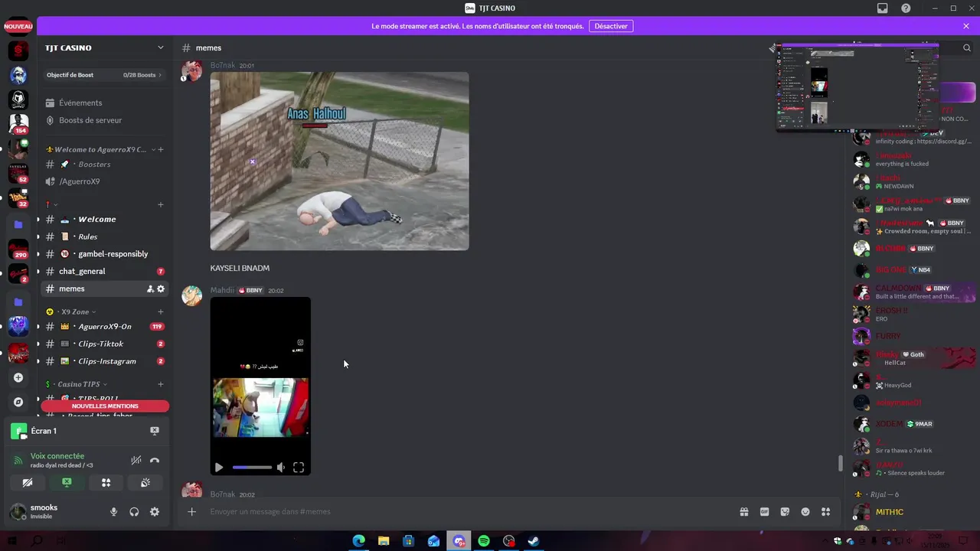The image size is (980, 551).
Task: Join the /AguerroX9 voice channel
Action: [104, 181]
